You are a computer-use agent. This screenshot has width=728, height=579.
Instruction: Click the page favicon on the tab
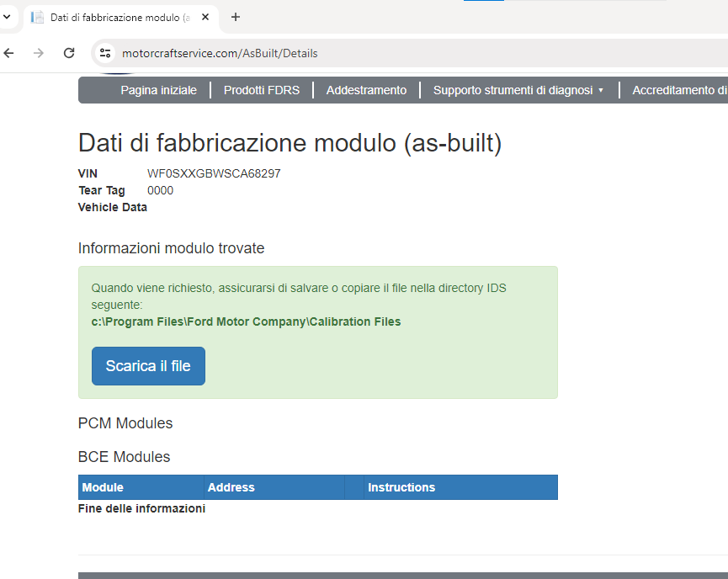click(37, 17)
